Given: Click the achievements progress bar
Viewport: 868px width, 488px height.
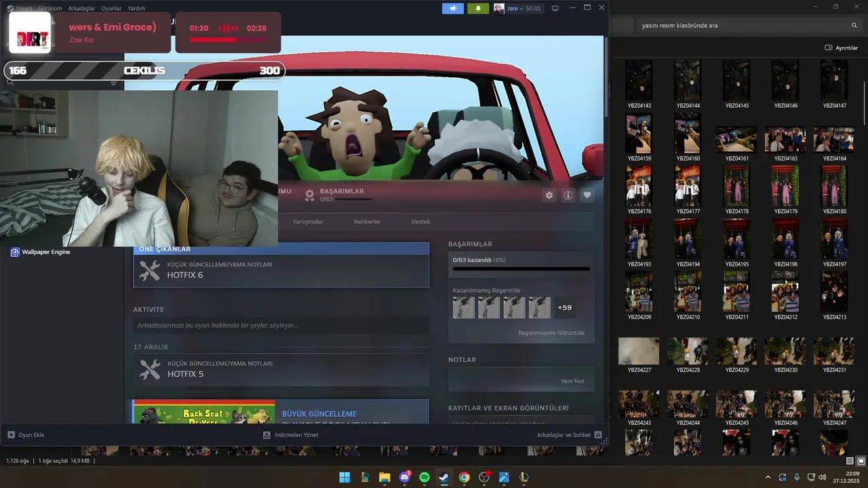Looking at the screenshot, I should (521, 269).
